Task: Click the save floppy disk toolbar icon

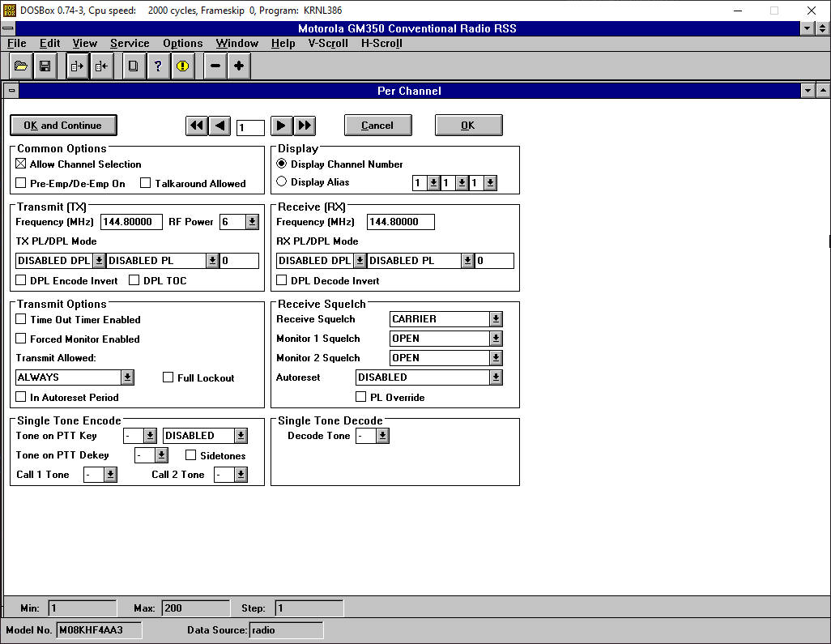Action: 45,66
